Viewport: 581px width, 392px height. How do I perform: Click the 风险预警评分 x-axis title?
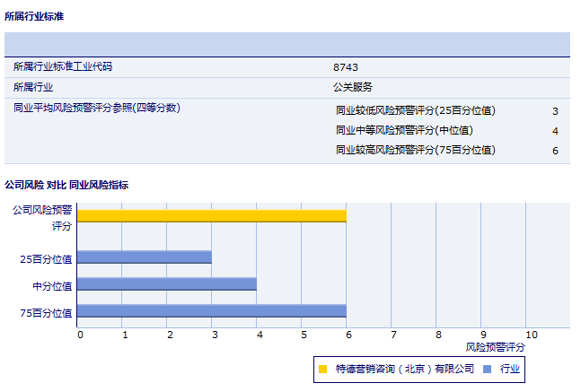tap(496, 346)
